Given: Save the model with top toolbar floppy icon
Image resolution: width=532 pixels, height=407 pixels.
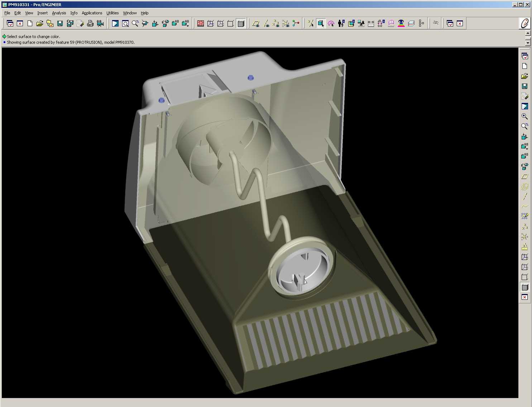Looking at the screenshot, I should pyautogui.click(x=60, y=24).
